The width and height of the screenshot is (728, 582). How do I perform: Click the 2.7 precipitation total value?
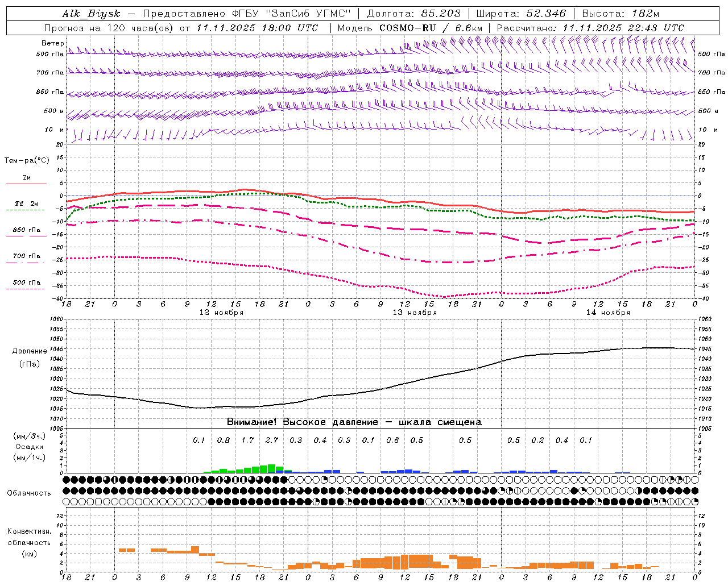tap(272, 440)
